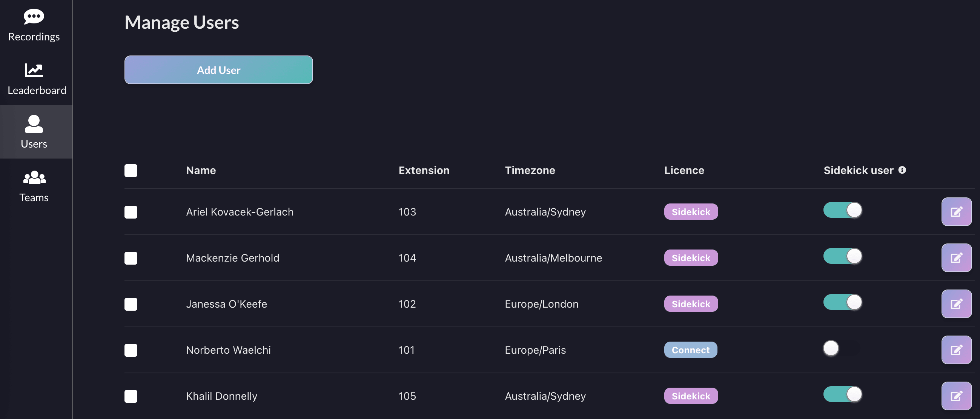
Task: Click the Name column header
Action: (201, 171)
